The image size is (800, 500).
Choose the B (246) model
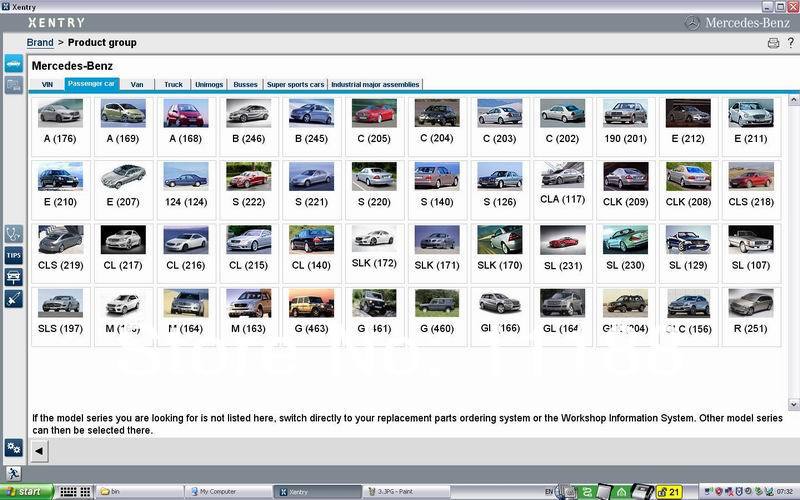(248, 127)
